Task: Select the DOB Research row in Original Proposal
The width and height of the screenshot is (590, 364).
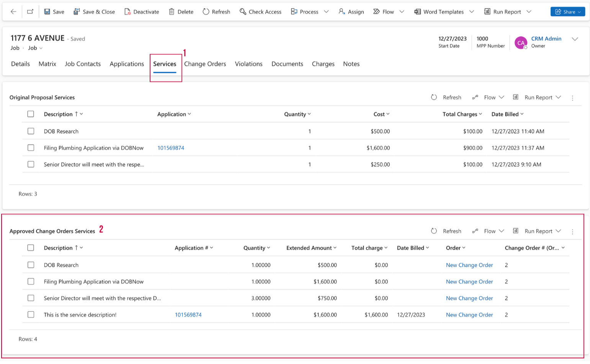Action: [x=31, y=131]
